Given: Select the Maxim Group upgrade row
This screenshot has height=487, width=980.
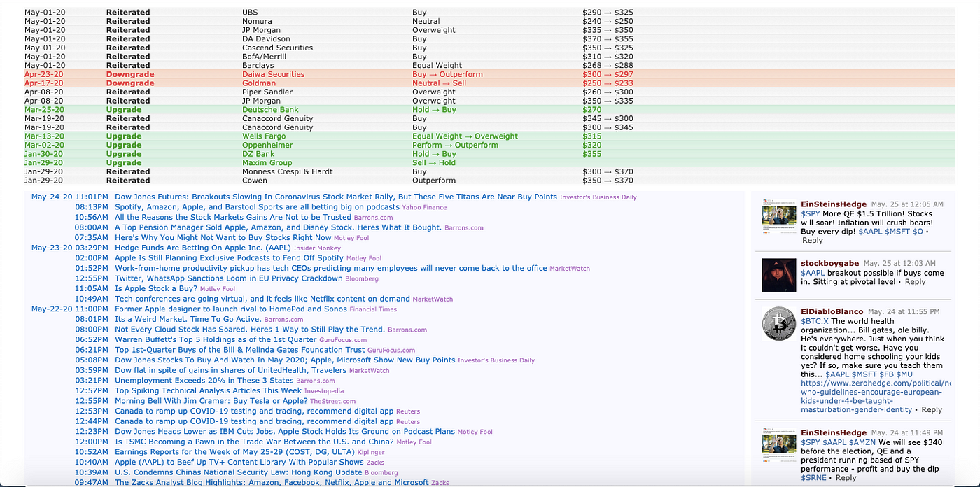Looking at the screenshot, I should 490,162.
